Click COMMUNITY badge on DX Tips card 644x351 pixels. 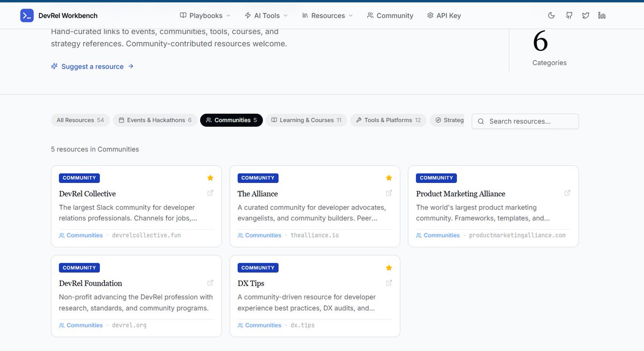(x=258, y=268)
